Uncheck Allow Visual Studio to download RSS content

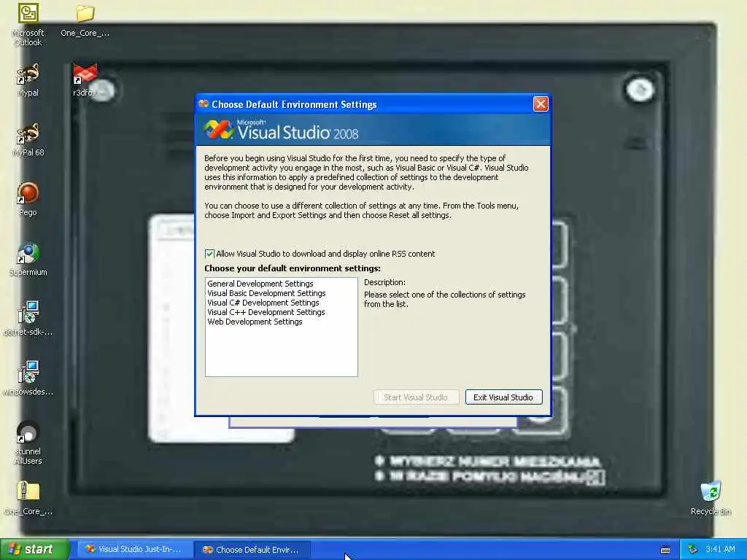(209, 254)
